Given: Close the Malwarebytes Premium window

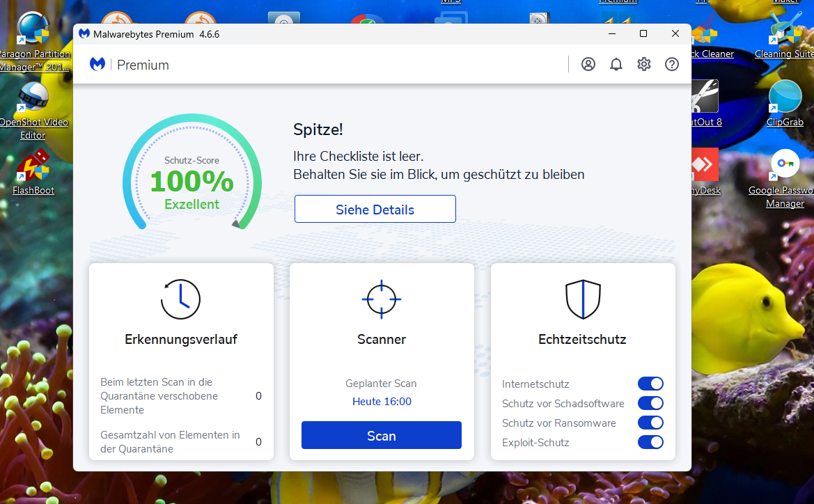Looking at the screenshot, I should [675, 33].
